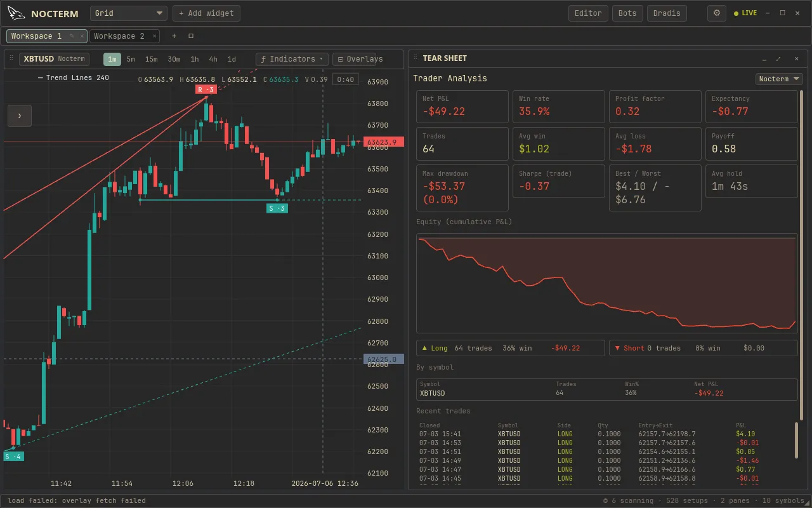Screen dimensions: 812x508
Task: Click the Profit factor 0.32 card
Action: 655,106
